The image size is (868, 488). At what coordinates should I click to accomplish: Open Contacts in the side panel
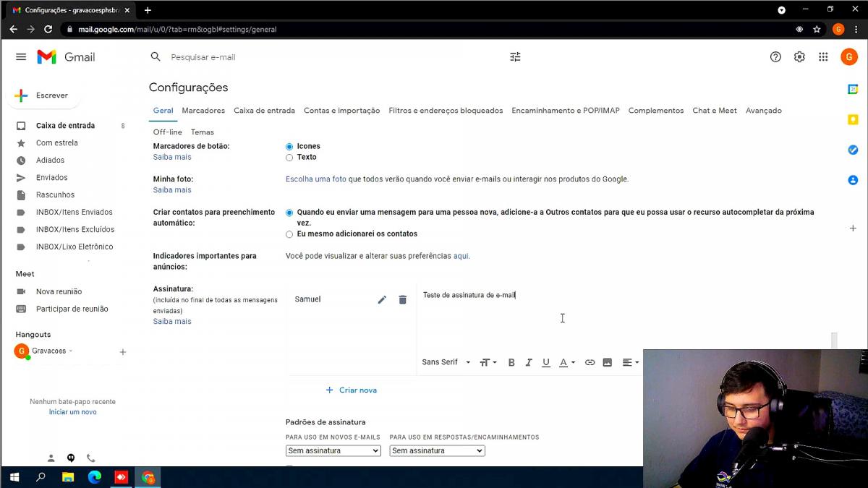853,180
